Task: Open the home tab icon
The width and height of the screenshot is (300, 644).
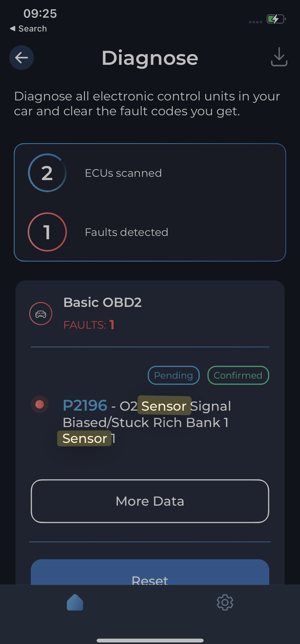Action: (x=75, y=602)
